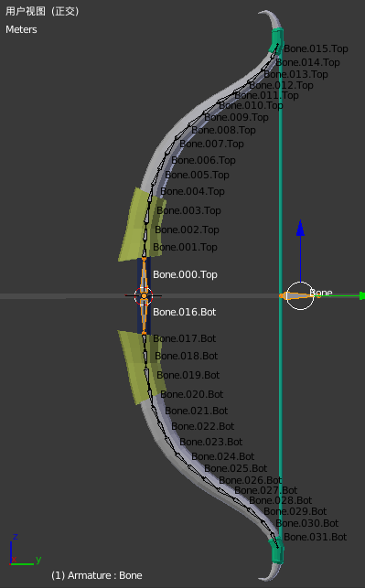Click the 用户视图 (正交) view label
The height and width of the screenshot is (588, 365).
(42, 11)
